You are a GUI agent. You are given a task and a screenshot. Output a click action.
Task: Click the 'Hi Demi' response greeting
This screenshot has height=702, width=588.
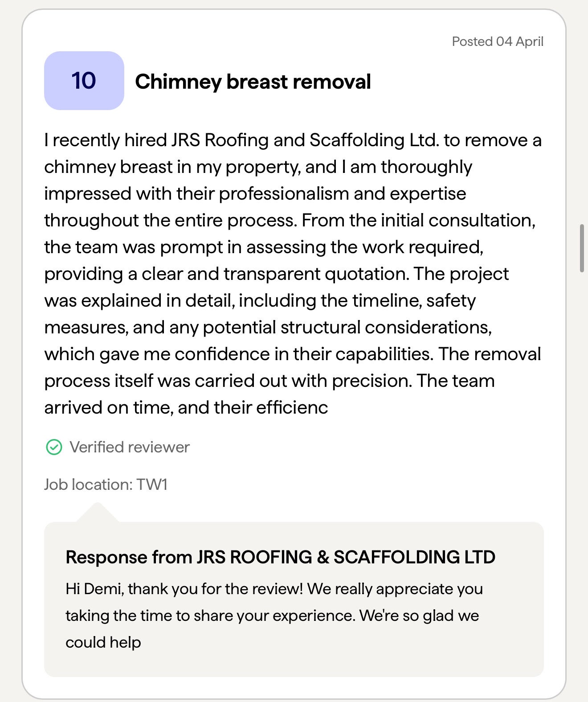94,589
